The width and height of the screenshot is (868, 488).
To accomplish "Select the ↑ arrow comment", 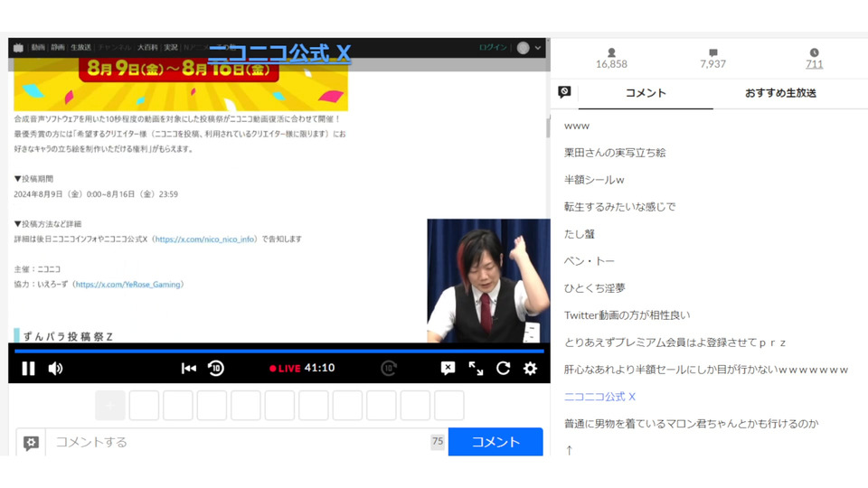I will [569, 450].
